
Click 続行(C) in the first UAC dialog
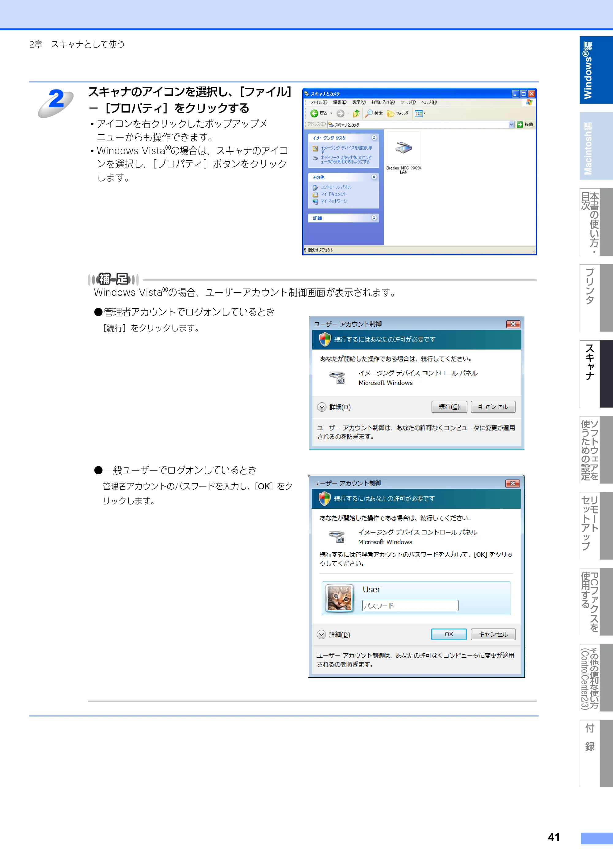(449, 407)
